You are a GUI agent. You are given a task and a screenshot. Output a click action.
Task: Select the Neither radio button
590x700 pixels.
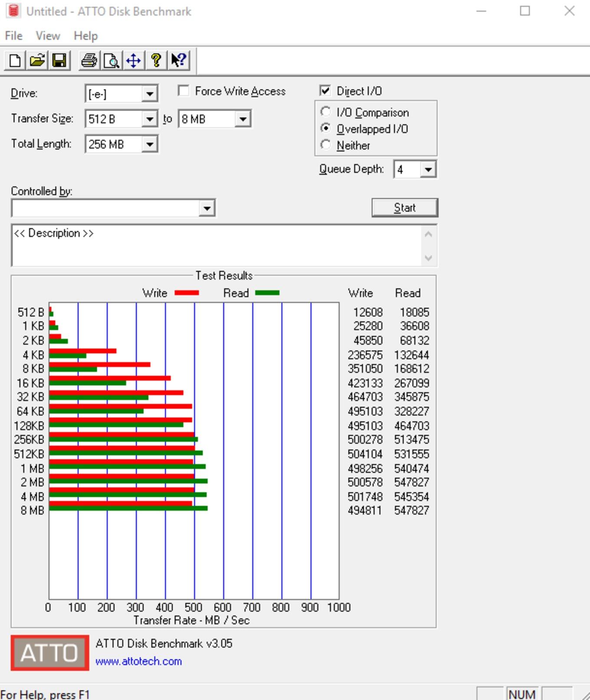325,145
